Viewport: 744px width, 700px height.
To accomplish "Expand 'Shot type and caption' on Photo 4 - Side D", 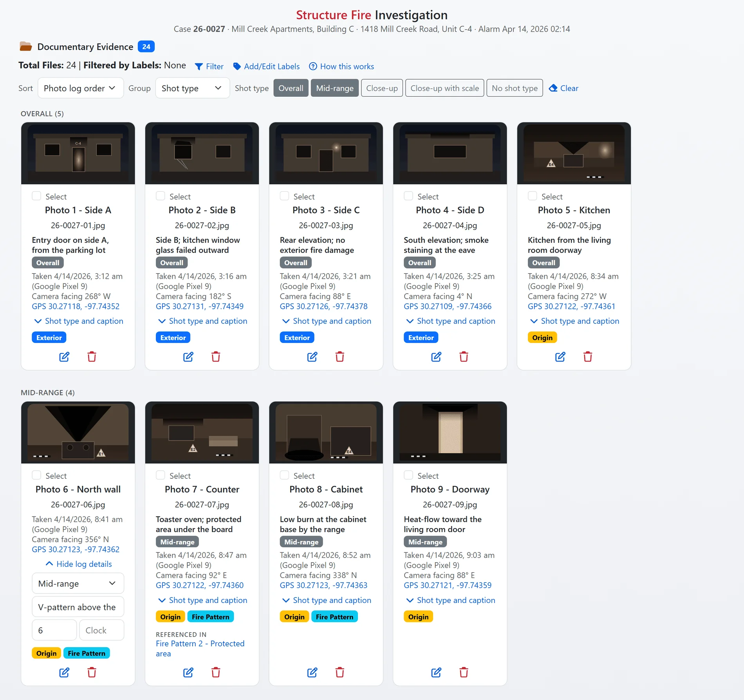I will [x=450, y=321].
